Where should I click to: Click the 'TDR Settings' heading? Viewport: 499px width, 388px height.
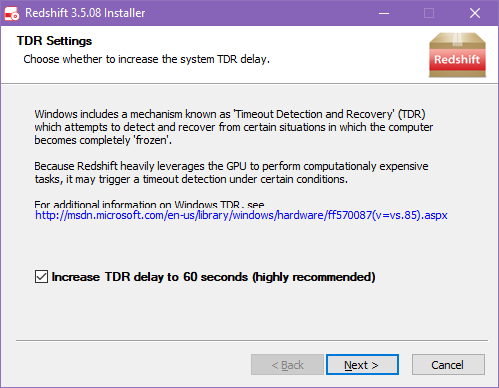[x=54, y=41]
